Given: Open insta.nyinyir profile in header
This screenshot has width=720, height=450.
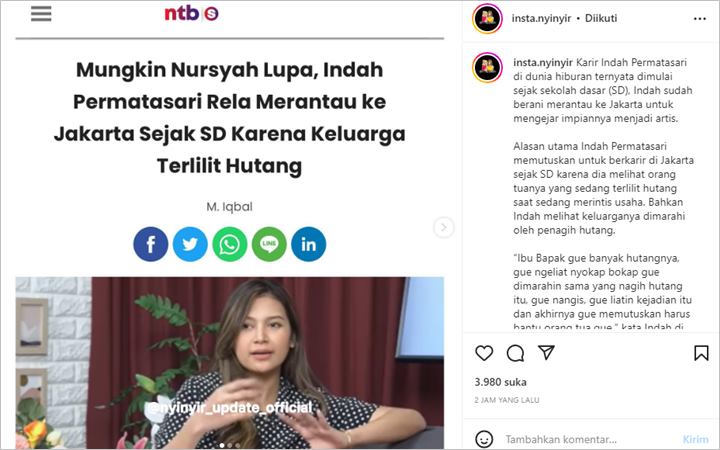Looking at the screenshot, I should click(541, 18).
